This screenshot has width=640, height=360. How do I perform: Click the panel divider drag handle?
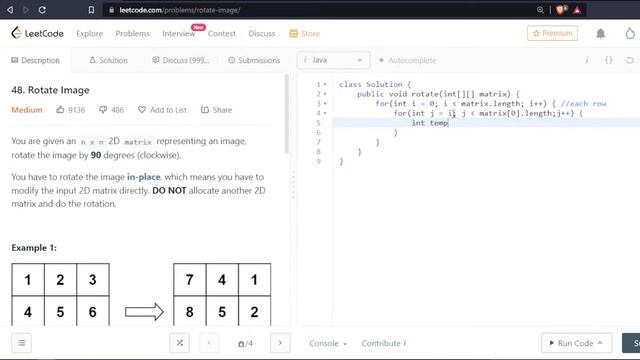[293, 184]
